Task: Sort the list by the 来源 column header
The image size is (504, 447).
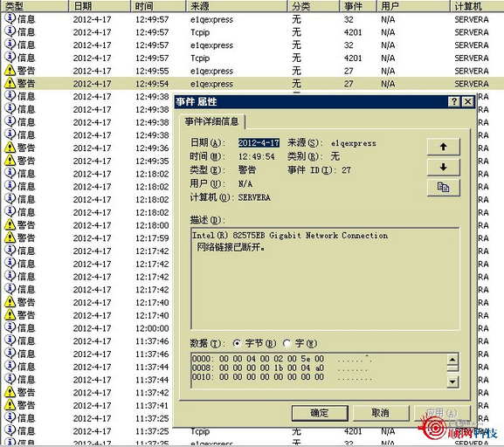Action: point(237,6)
